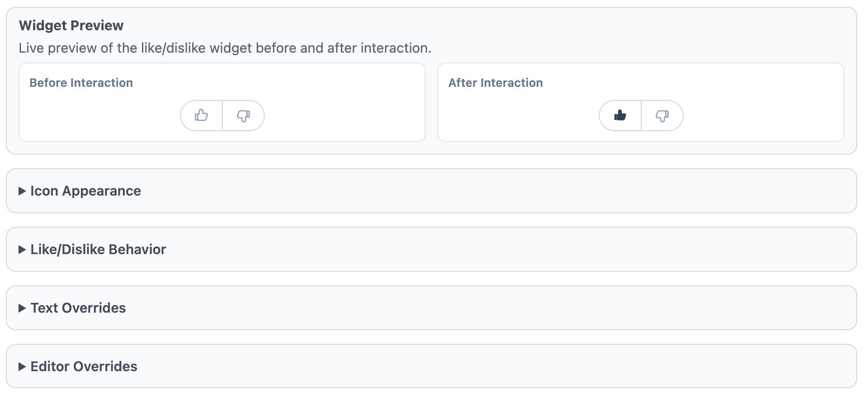Viewport: 868px width, 398px height.
Task: Click the live preview description text
Action: [x=225, y=48]
